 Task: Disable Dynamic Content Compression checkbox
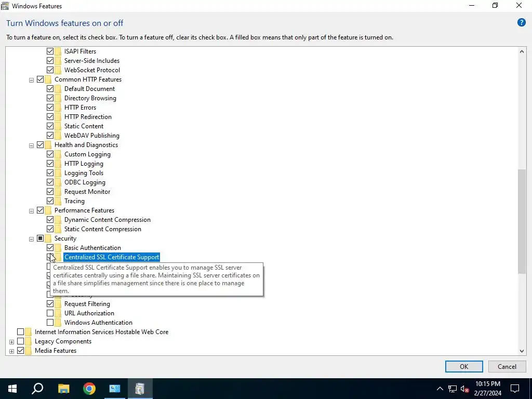[x=50, y=220]
